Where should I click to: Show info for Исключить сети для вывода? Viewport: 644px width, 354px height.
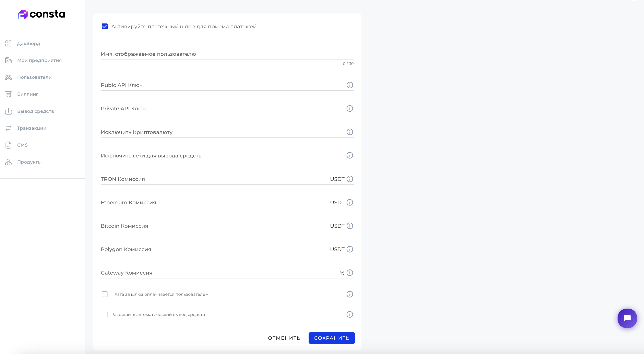pyautogui.click(x=349, y=155)
